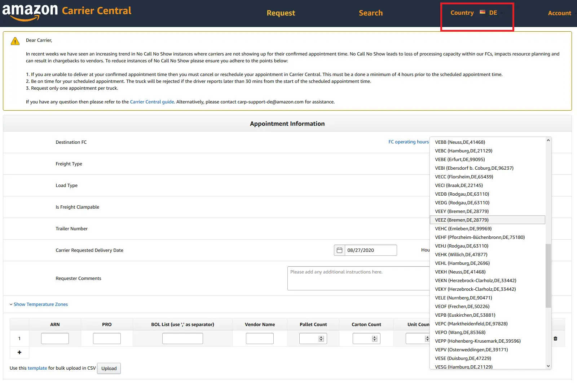
Task: Open the FC operating hours link
Action: click(408, 142)
